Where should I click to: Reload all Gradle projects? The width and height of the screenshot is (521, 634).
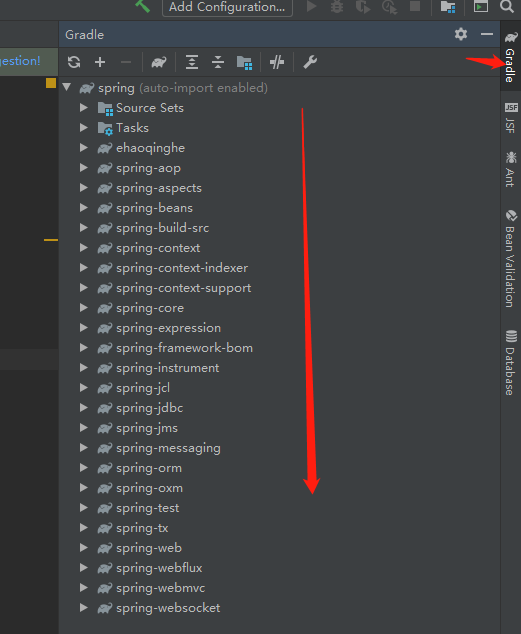point(74,62)
